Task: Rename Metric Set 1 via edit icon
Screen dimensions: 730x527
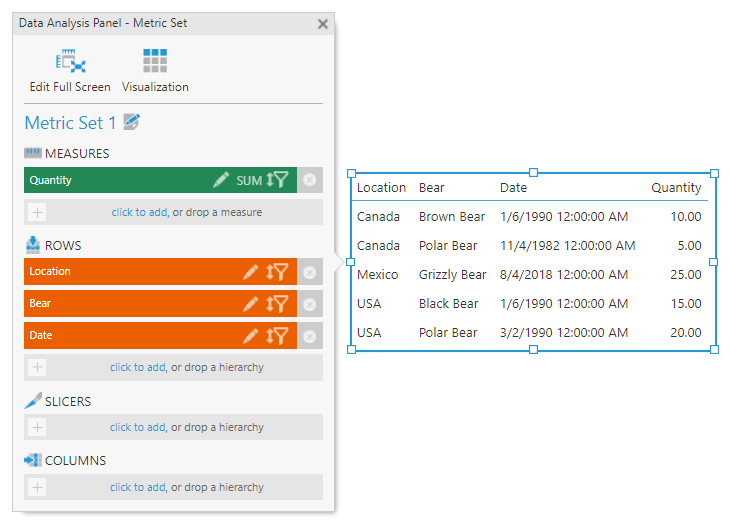Action: click(x=132, y=122)
